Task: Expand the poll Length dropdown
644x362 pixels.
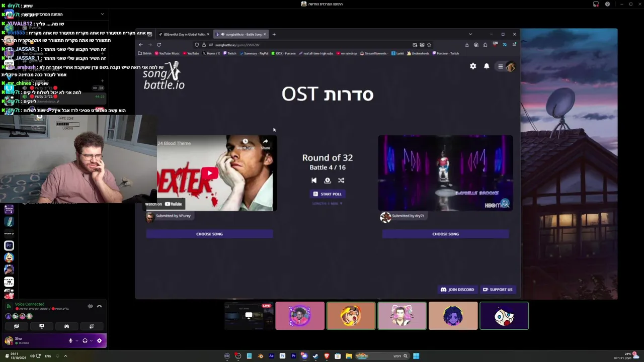Action: coord(327,203)
